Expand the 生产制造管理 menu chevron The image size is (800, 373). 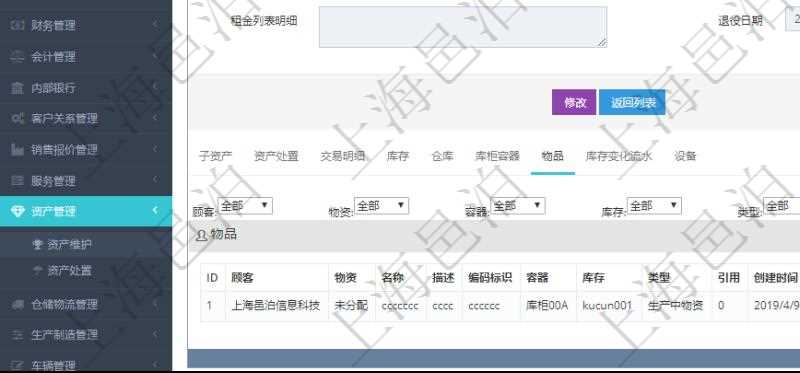(155, 334)
